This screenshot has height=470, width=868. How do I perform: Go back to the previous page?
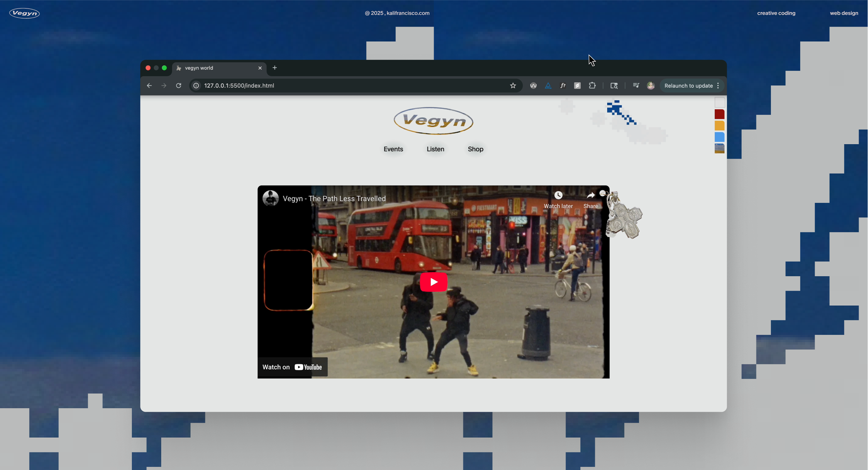pyautogui.click(x=149, y=86)
